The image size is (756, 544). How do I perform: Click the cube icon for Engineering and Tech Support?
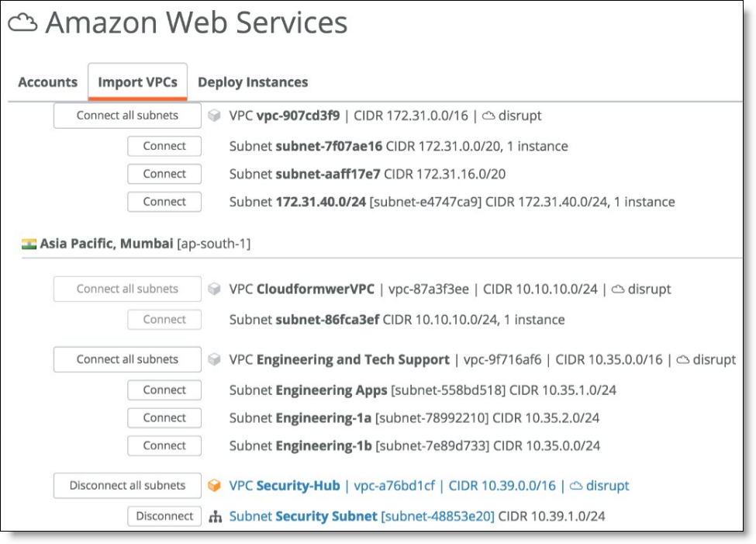click(214, 359)
